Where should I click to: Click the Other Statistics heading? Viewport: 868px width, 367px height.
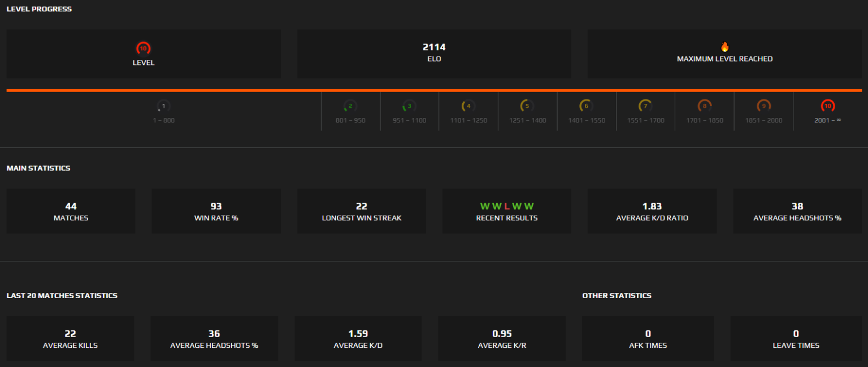617,295
